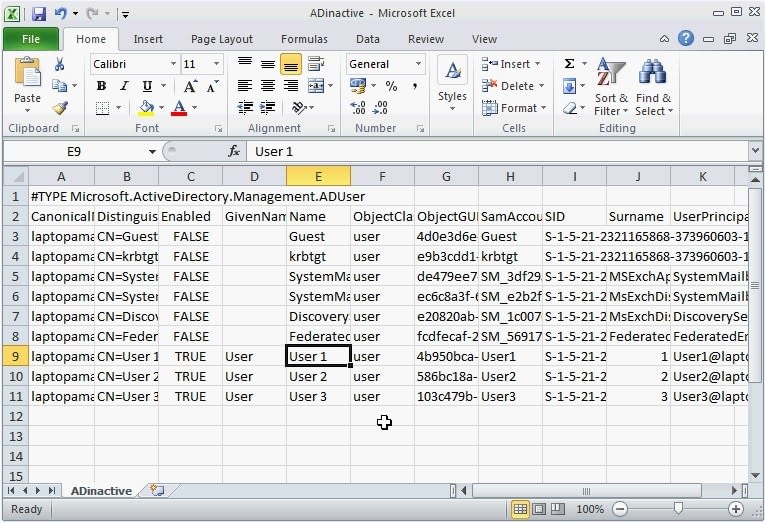Click the Increase Indent icon
This screenshot has width=765, height=523.
(x=267, y=107)
